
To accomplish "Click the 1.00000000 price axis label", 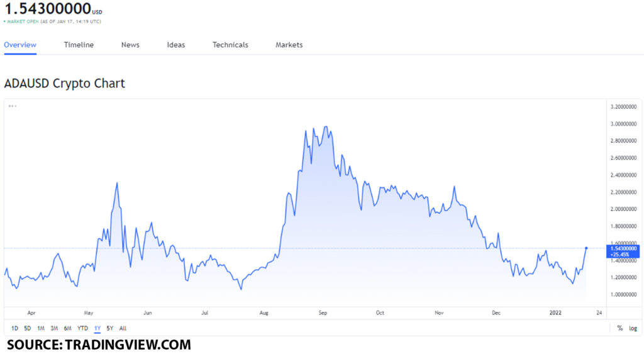I will click(623, 294).
